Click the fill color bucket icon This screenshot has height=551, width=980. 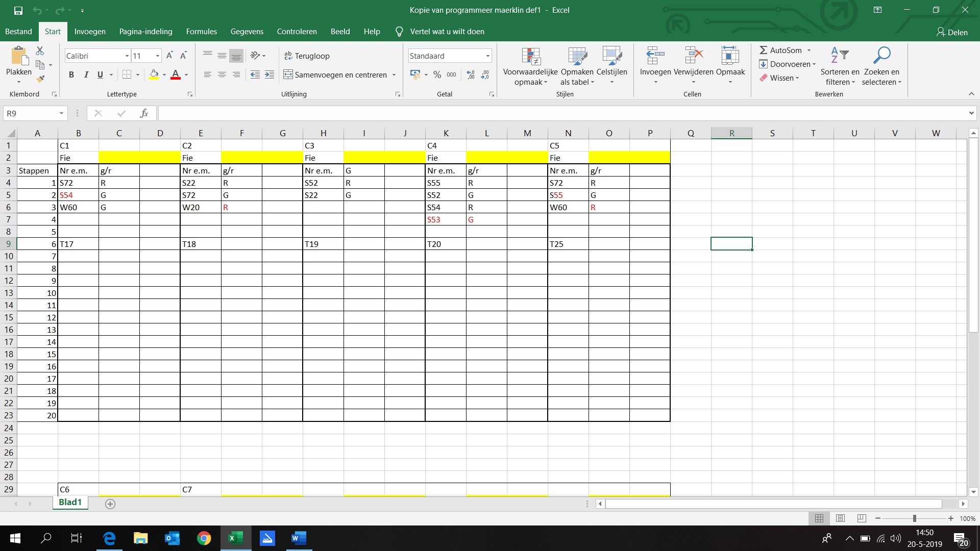(x=154, y=74)
